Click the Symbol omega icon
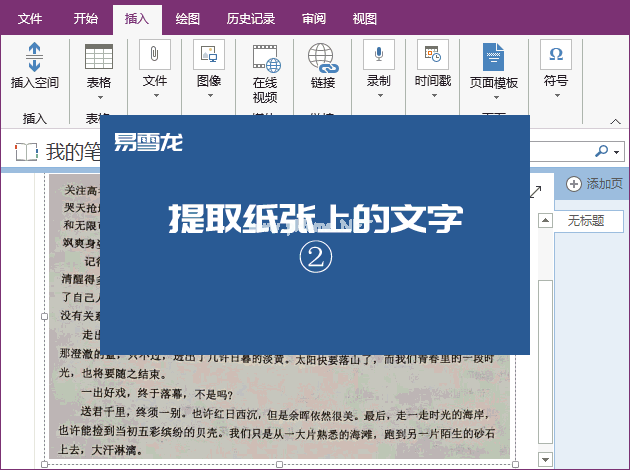The image size is (630, 470). (556, 54)
